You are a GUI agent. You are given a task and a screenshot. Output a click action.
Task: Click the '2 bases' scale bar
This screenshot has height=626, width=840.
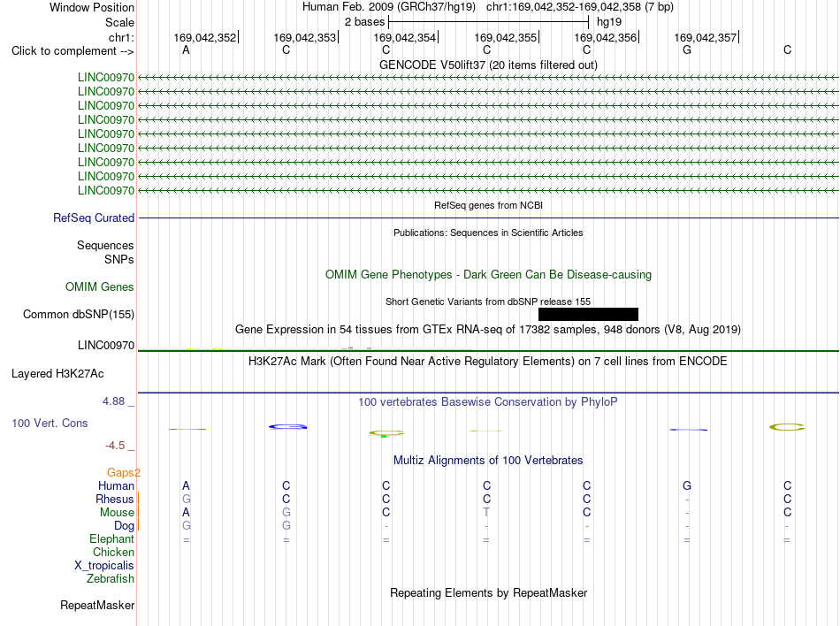[488, 22]
